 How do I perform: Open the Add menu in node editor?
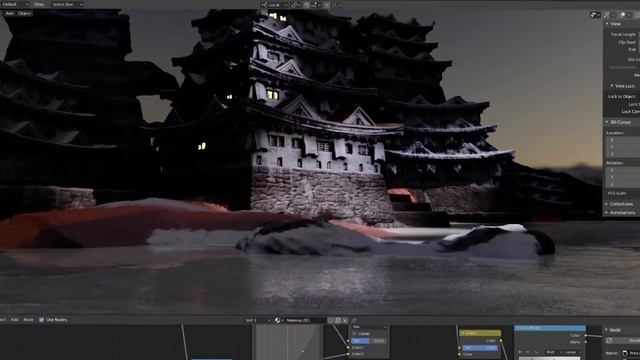pos(15,320)
